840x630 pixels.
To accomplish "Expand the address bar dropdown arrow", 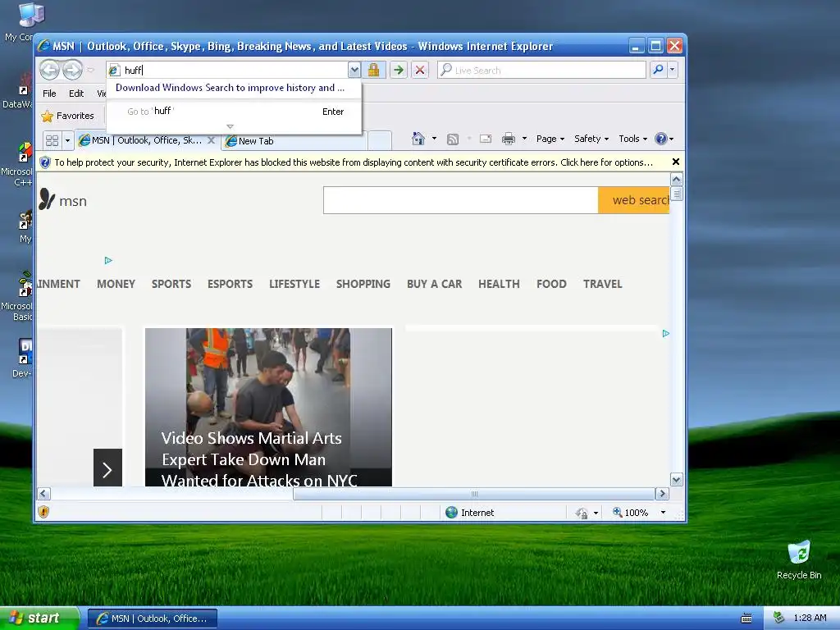I will (354, 70).
